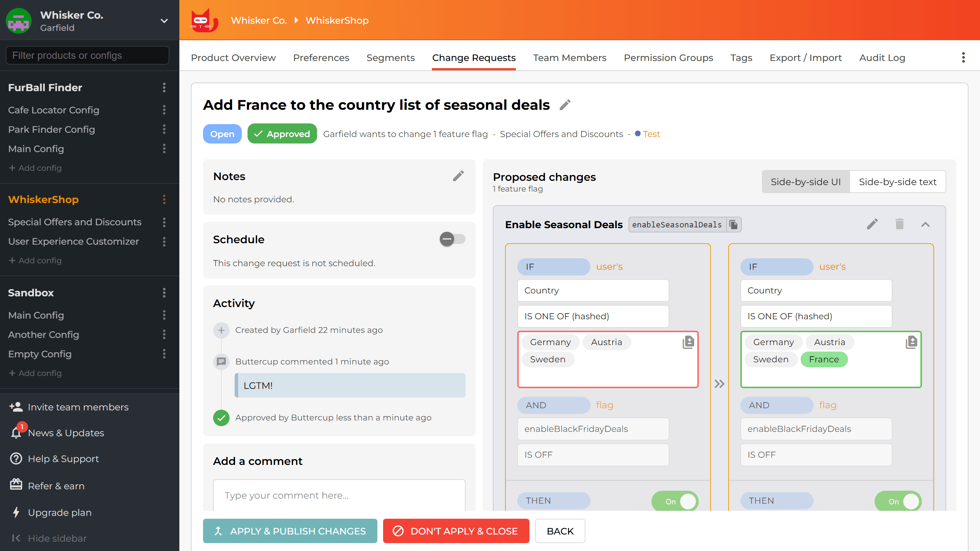Screen dimensions: 980x551
Task: Open News & Updates notification bell
Action: [17, 432]
